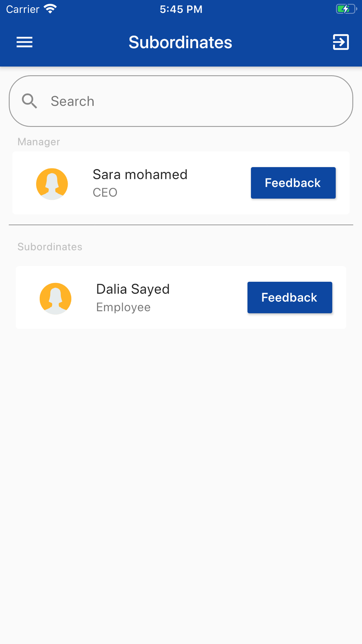362x644 pixels.
Task: Tap the Manager section label
Action: coord(39,142)
